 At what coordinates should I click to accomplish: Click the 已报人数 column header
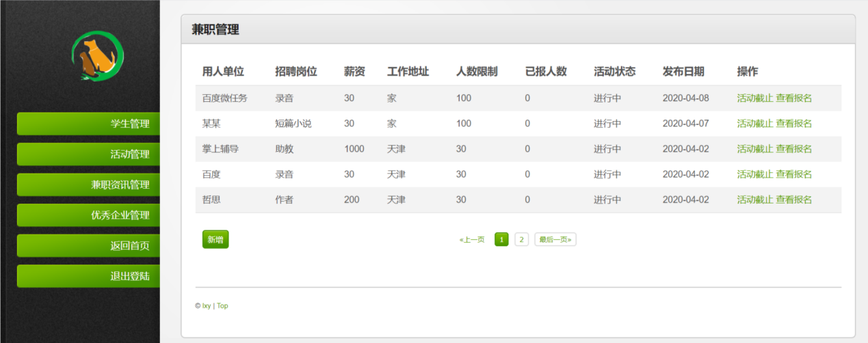click(x=546, y=72)
